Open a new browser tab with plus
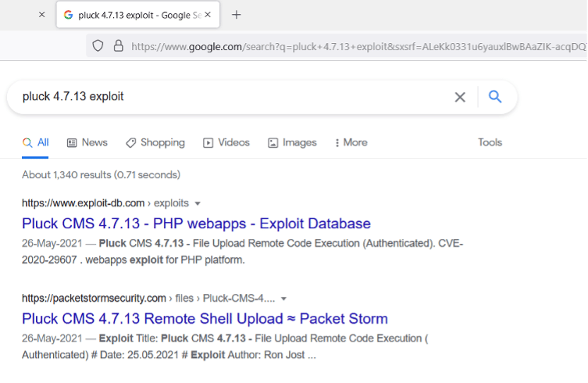 point(237,15)
